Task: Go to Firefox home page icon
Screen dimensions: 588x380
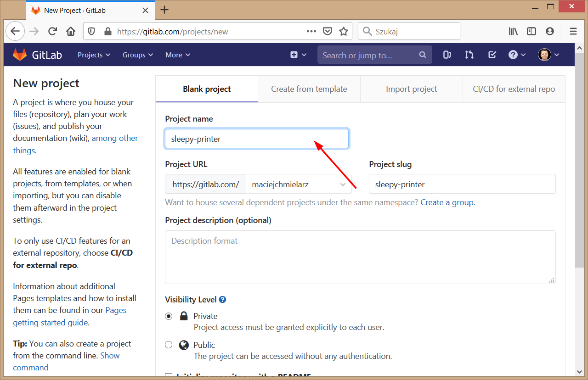Action: [71, 31]
